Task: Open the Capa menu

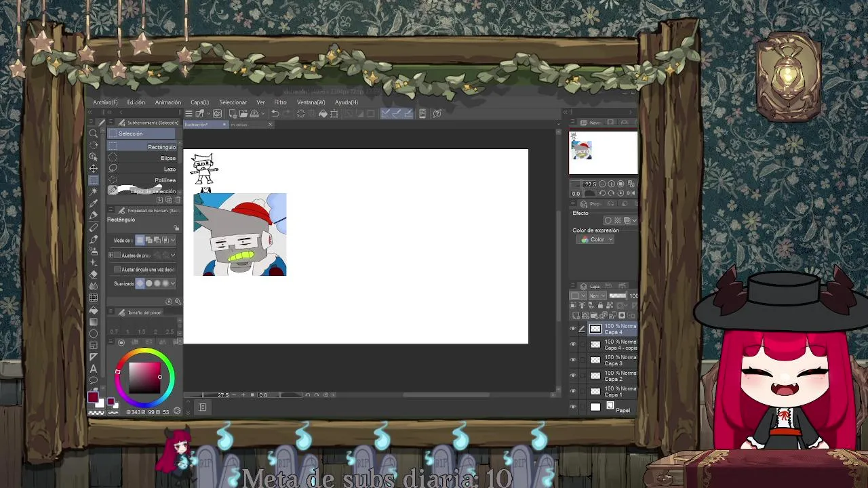Action: pos(199,102)
